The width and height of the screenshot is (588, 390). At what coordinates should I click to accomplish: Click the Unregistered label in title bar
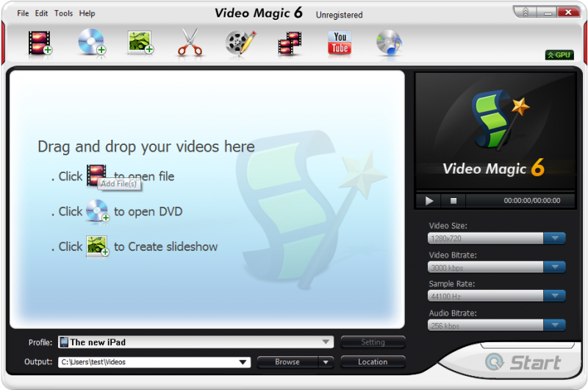339,15
